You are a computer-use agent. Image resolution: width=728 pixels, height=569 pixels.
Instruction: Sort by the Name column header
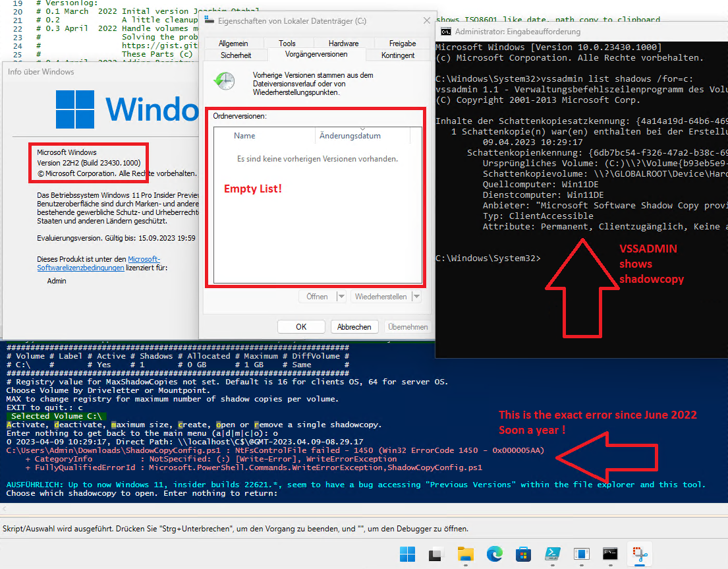point(265,136)
